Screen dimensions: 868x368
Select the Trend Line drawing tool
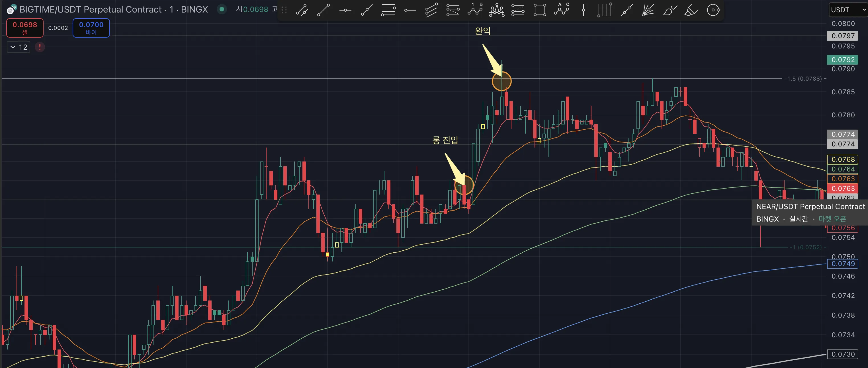pyautogui.click(x=324, y=10)
